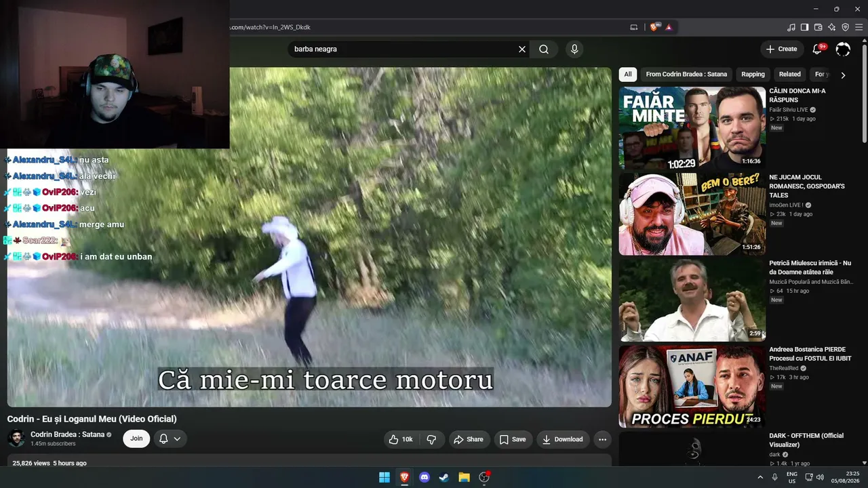Save the video to a playlist
This screenshot has width=868, height=488.
513,439
